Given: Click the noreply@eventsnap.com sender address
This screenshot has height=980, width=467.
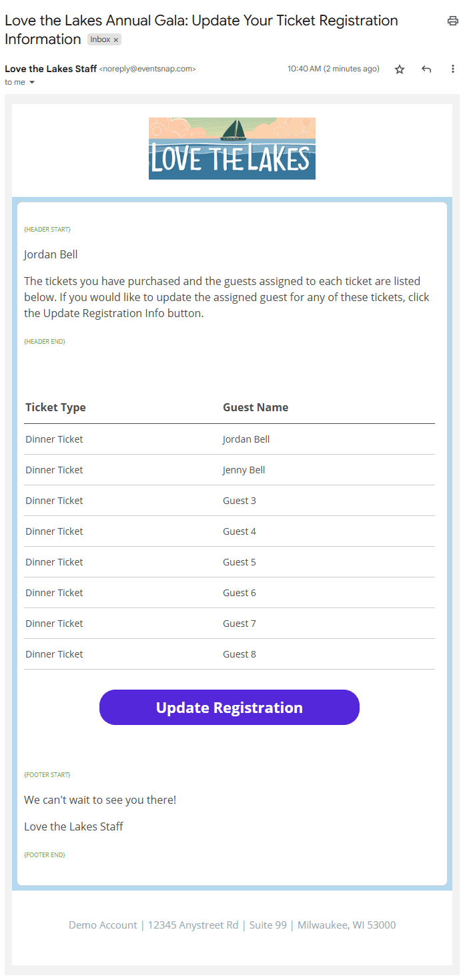Looking at the screenshot, I should click(x=147, y=69).
